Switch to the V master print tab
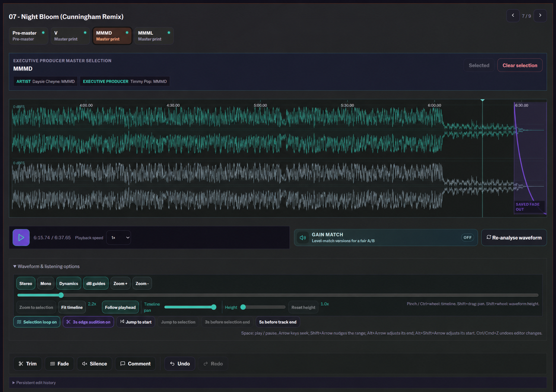 point(70,36)
